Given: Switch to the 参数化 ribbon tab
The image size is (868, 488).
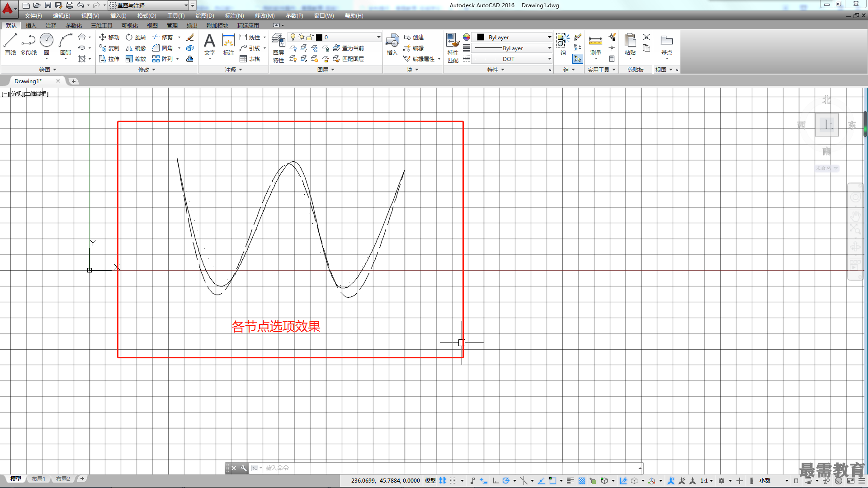Looking at the screenshot, I should pos(74,25).
